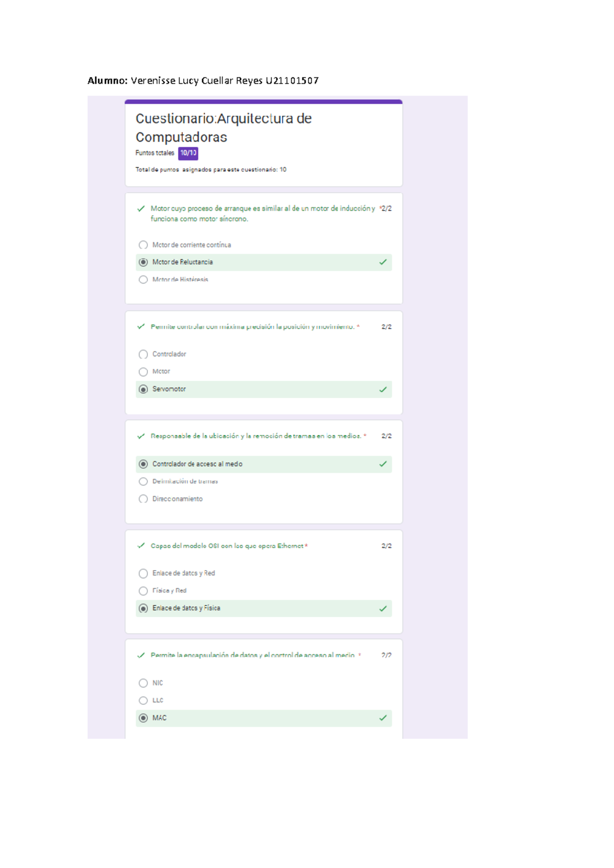The width and height of the screenshot is (614, 868).
Task: Click the checkmark beside the Ethernet OSI question
Action: point(141,546)
